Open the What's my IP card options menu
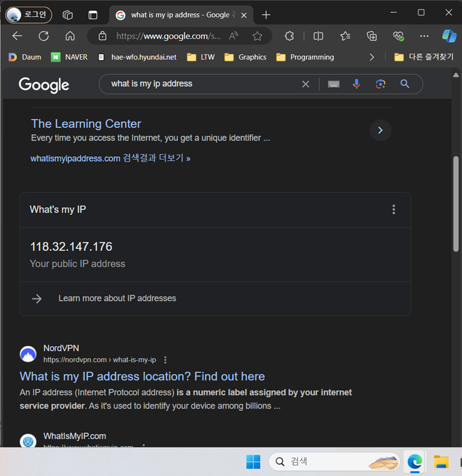 coord(394,210)
